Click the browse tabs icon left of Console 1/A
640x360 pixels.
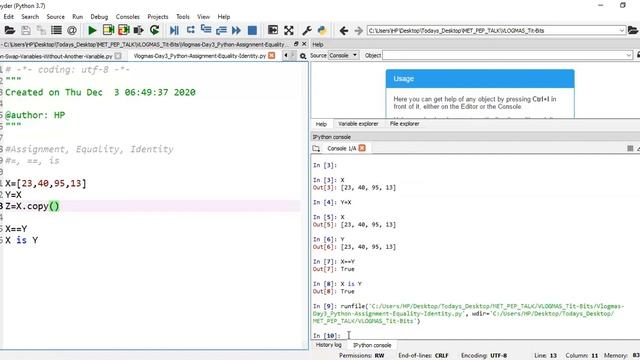(x=316, y=149)
